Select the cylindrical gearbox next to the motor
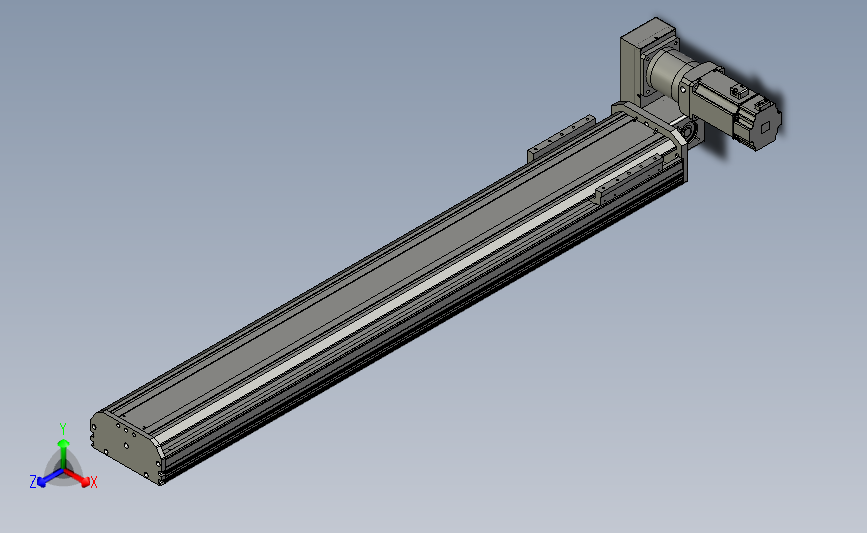The height and width of the screenshot is (533, 867). (x=667, y=74)
